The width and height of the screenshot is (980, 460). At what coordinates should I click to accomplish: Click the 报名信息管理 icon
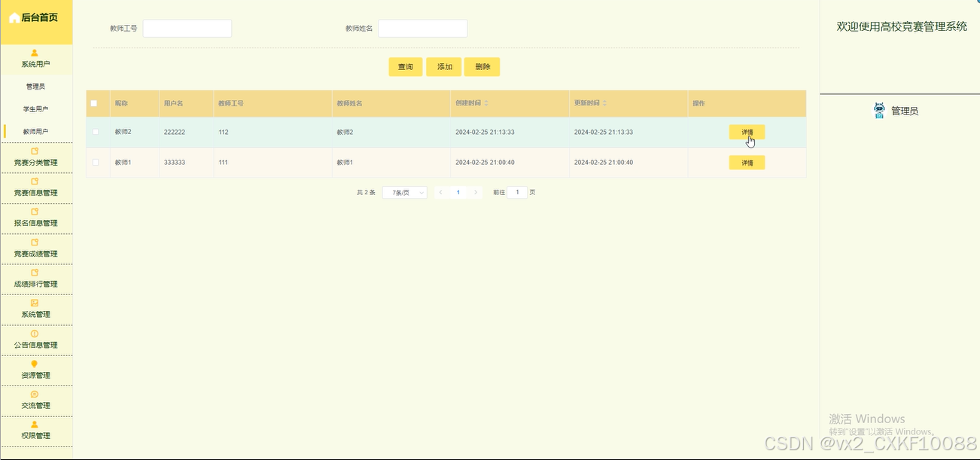click(x=35, y=212)
